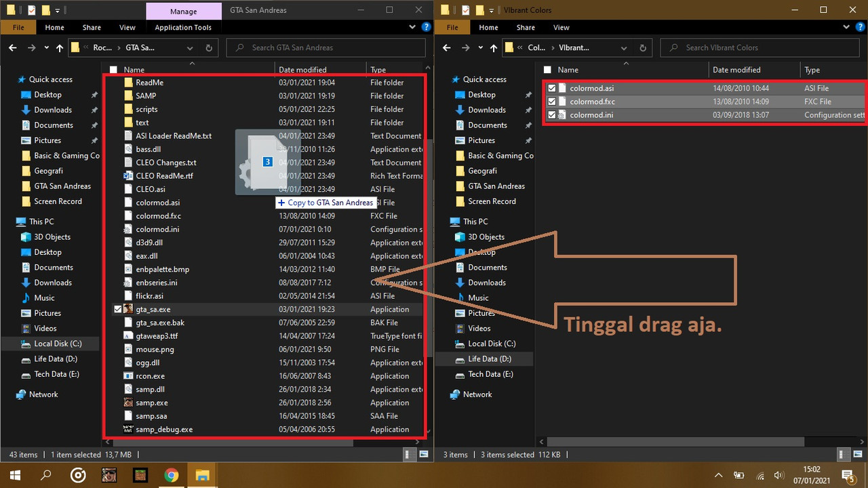
Task: Toggle select-all checkbox in GTA San Andreas file list
Action: point(113,70)
